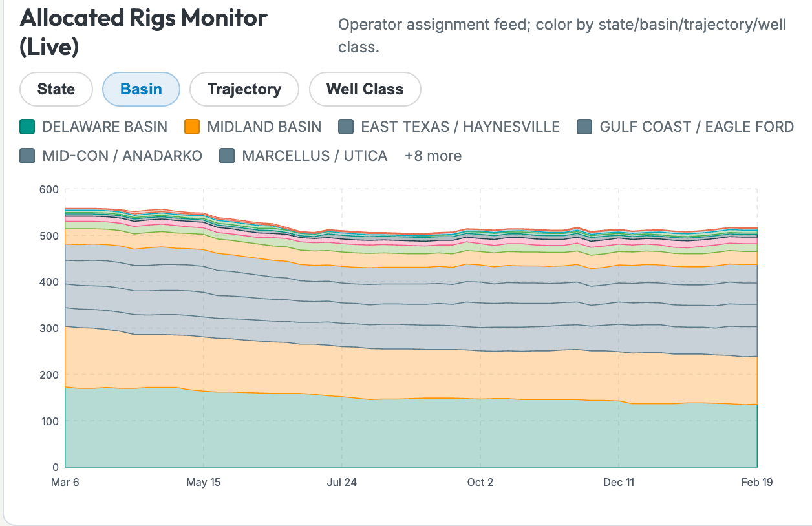Click the Delaware Basin teal swatch

[x=28, y=127]
